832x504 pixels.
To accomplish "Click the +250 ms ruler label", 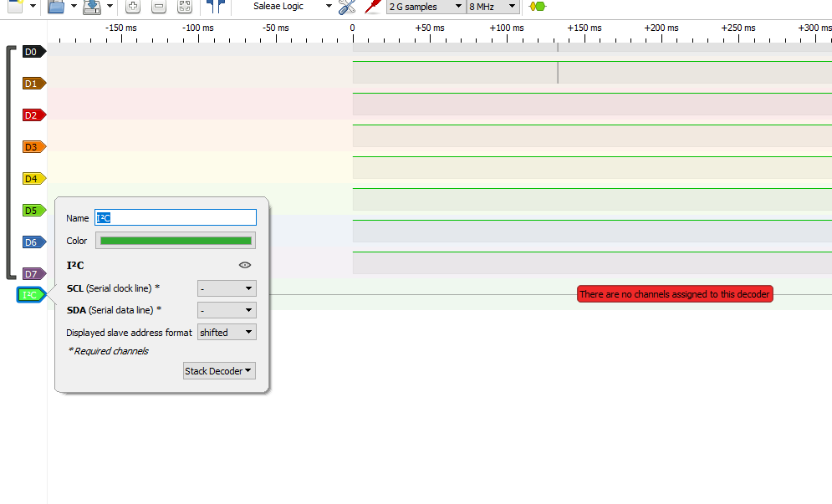I will 738,28.
